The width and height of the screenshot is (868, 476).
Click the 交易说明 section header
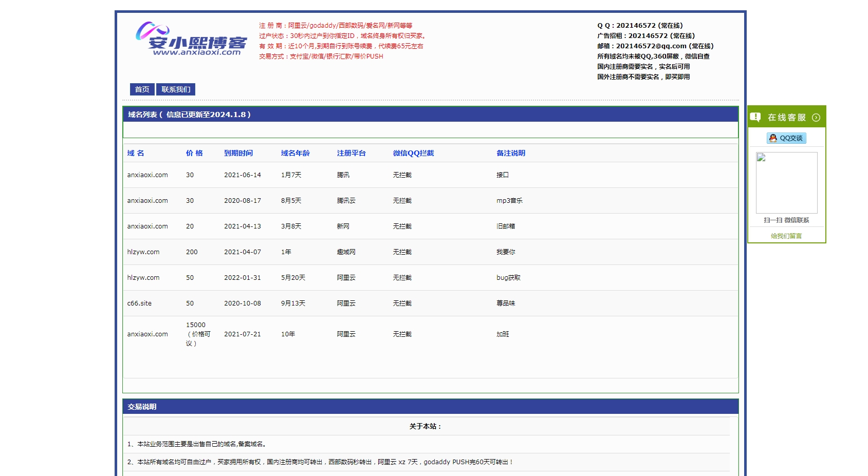(x=431, y=407)
